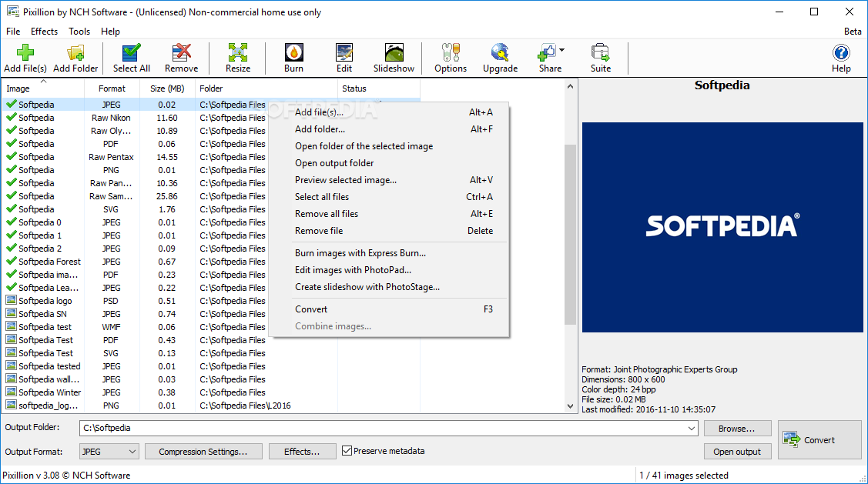
Task: Open the Help menu in the menu bar
Action: point(110,32)
